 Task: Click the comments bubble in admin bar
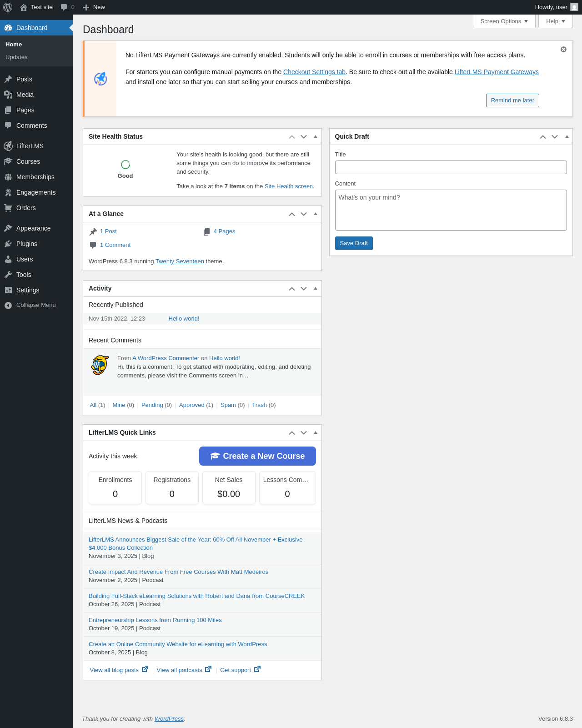pyautogui.click(x=64, y=7)
